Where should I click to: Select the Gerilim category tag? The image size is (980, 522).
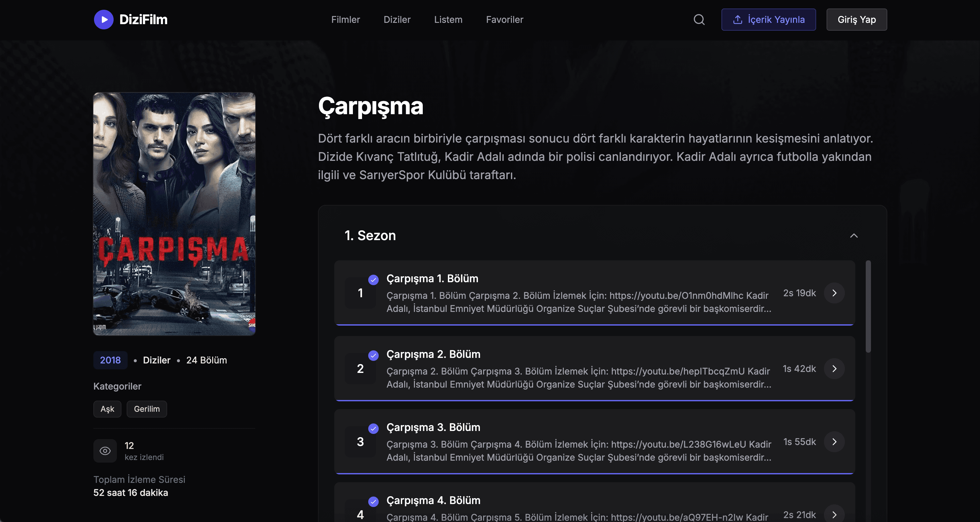click(x=147, y=409)
